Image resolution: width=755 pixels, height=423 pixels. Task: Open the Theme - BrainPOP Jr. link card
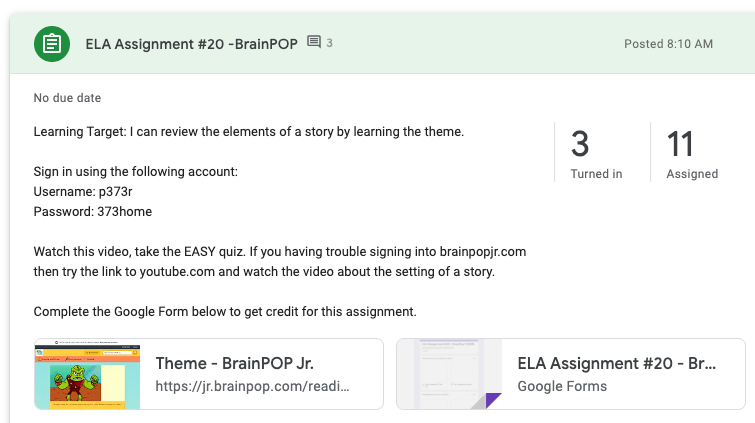click(x=209, y=374)
